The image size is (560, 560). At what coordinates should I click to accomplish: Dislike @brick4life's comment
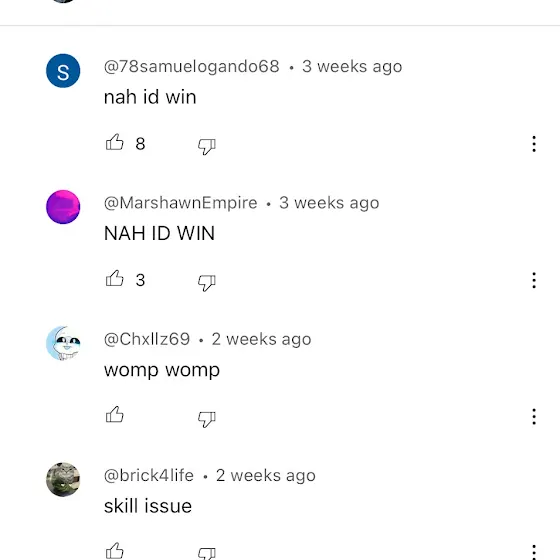(x=207, y=554)
